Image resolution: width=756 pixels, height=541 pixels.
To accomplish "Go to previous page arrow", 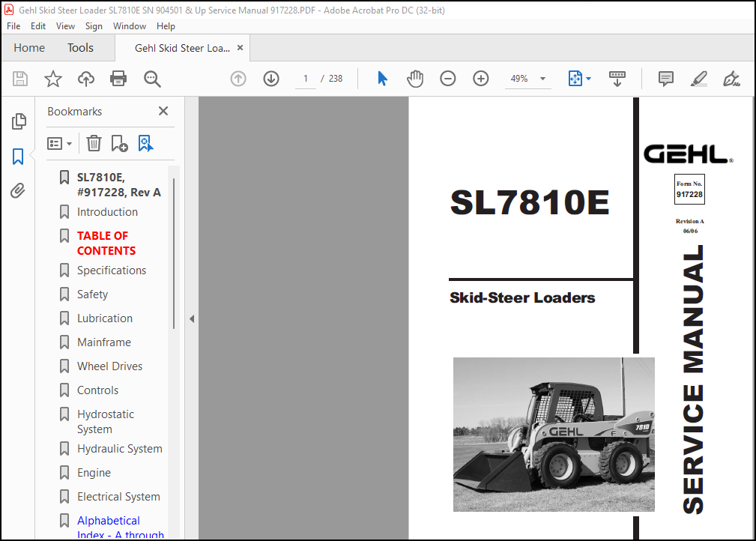I will (x=238, y=79).
